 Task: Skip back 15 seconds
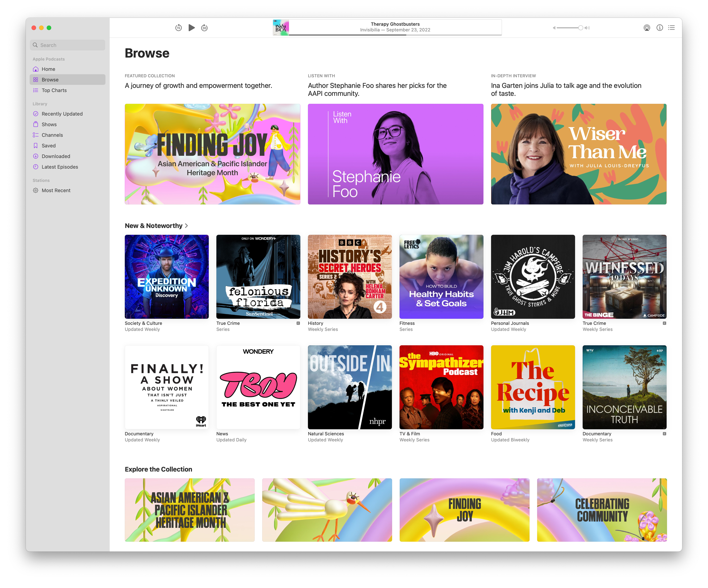[178, 28]
